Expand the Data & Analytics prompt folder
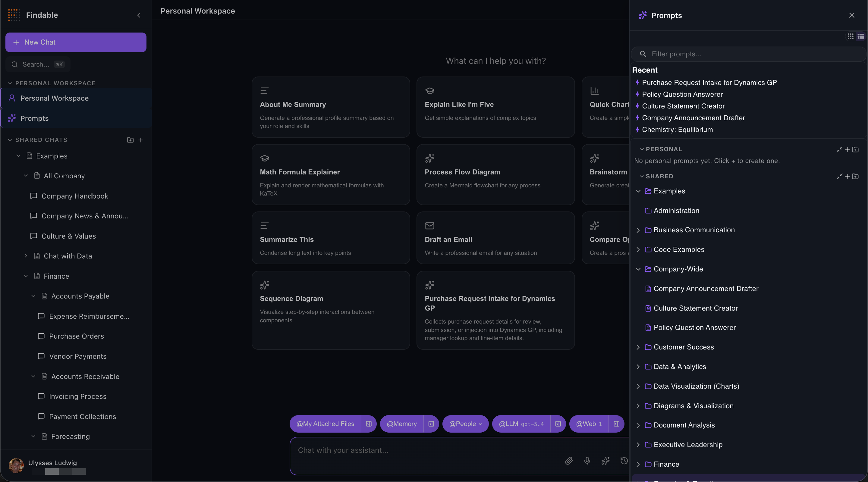 638,367
